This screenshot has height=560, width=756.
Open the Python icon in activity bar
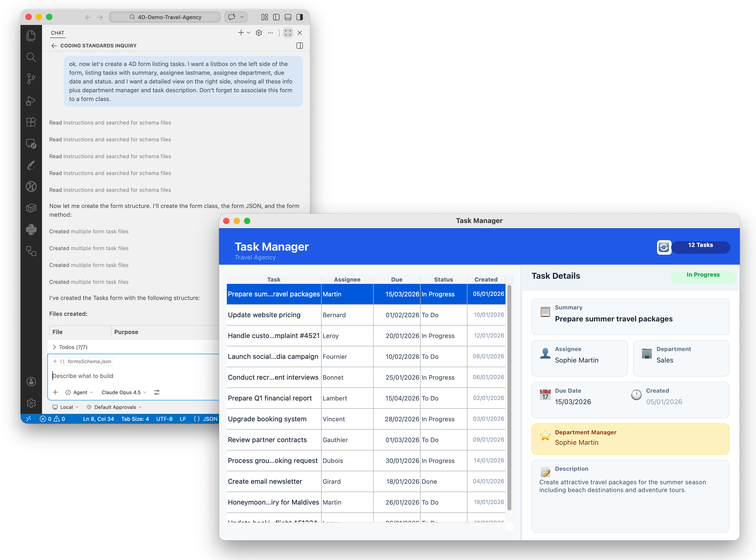pos(31,230)
